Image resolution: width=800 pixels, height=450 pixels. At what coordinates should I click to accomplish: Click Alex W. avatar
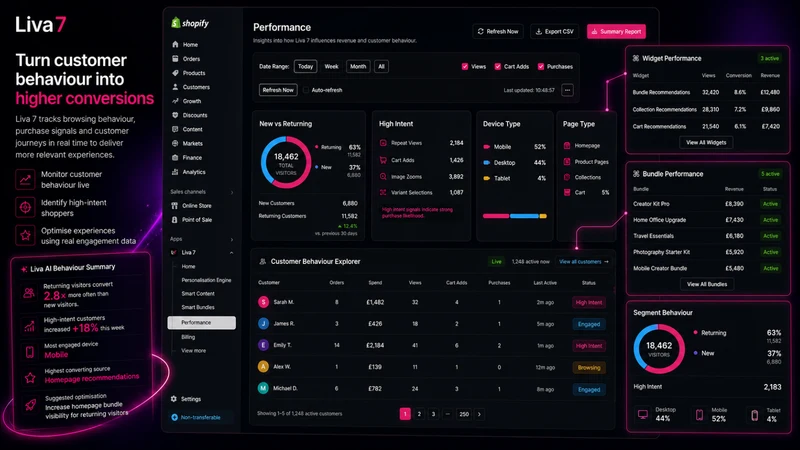tap(263, 367)
